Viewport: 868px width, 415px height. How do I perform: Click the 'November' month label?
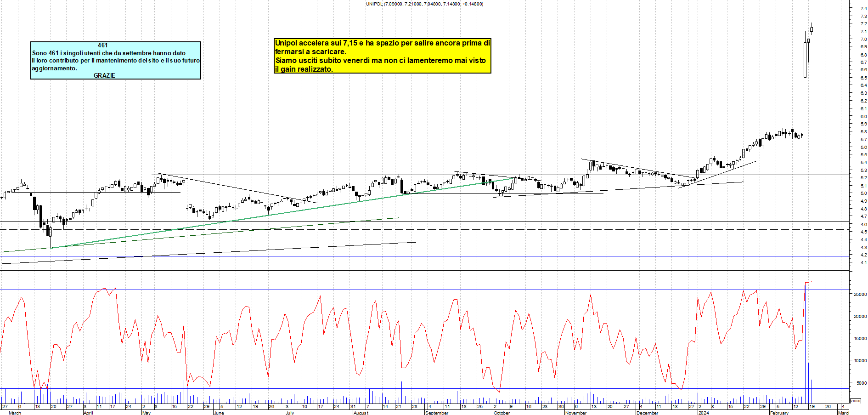576,413
